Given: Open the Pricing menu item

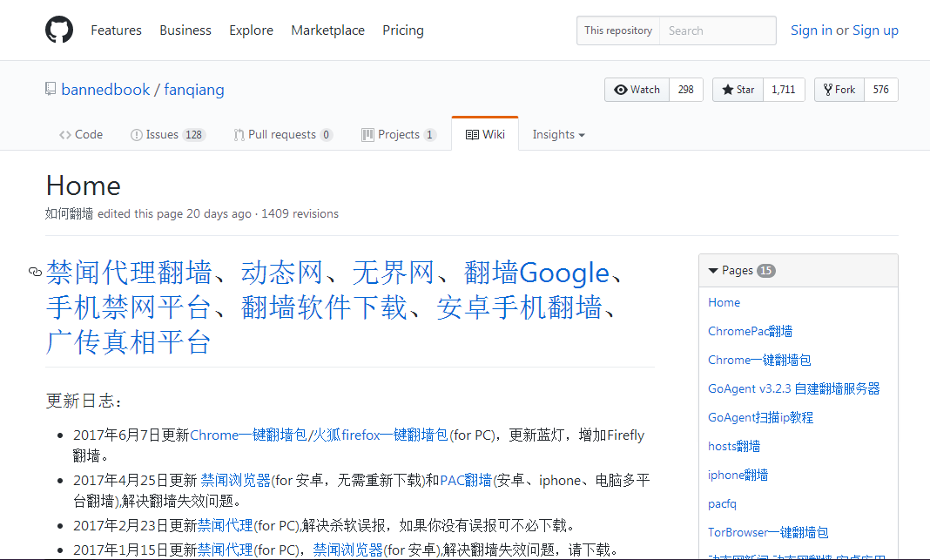Looking at the screenshot, I should 402,30.
